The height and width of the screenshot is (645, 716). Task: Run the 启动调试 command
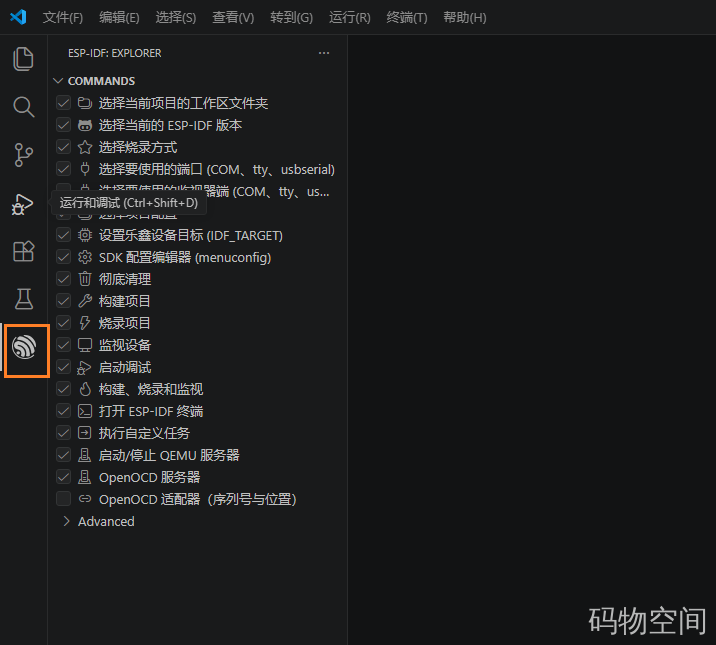click(125, 367)
